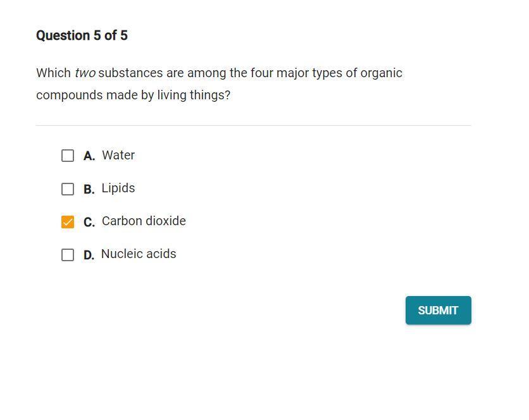Screen dimensions: 529x420
Task: Click the bold letter C.
Action: click(89, 222)
